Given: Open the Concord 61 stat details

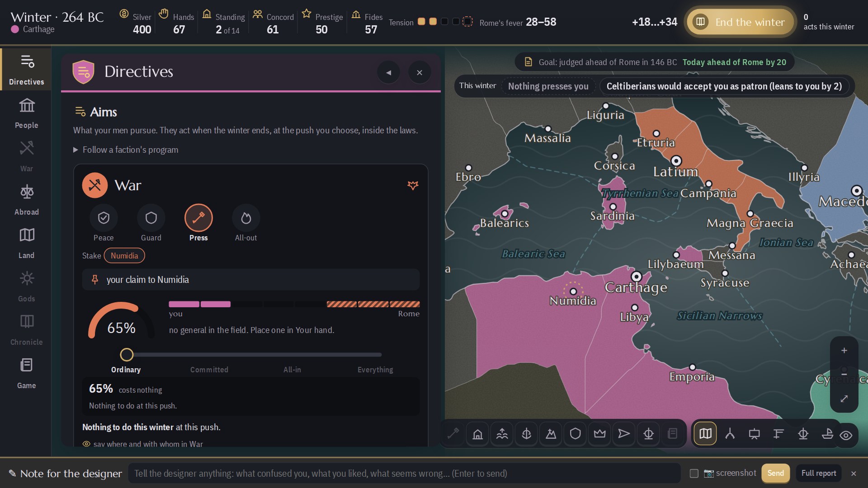Looking at the screenshot, I should click(x=273, y=23).
